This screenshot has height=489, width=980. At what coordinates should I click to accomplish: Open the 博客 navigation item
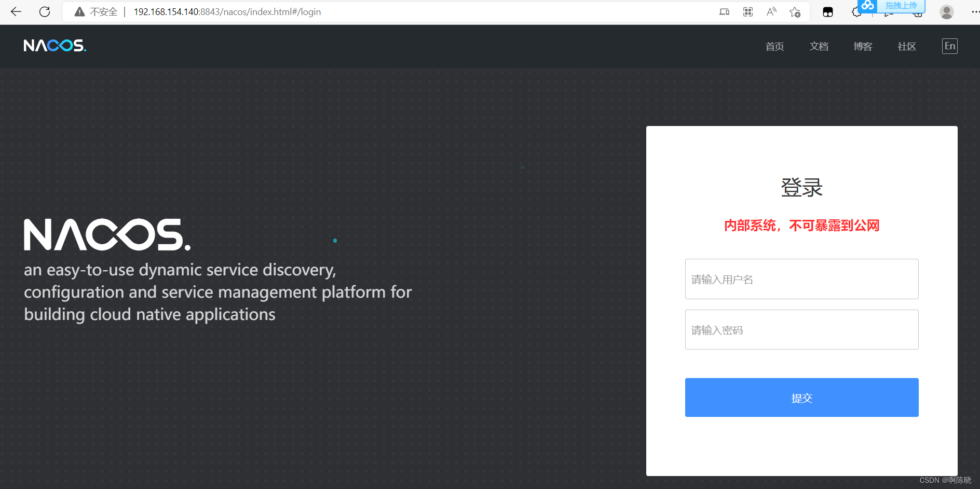pos(863,47)
